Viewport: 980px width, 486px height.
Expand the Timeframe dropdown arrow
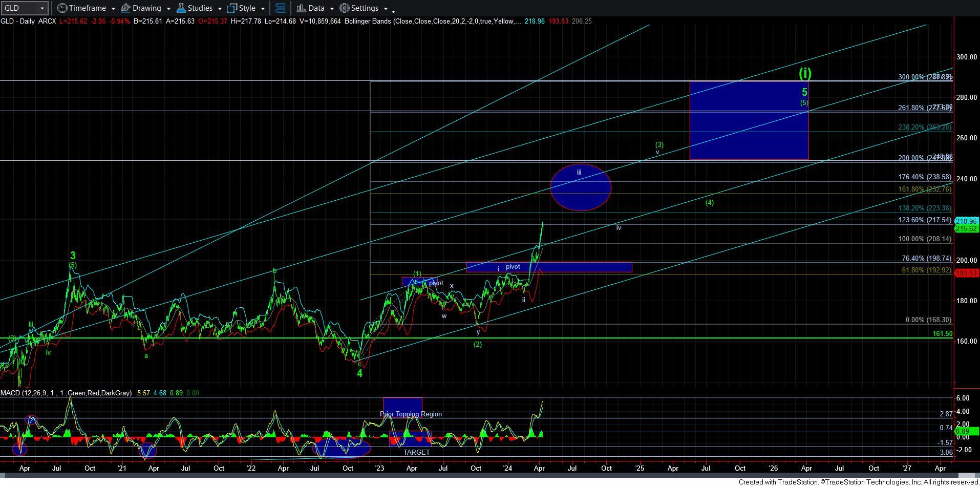[x=113, y=9]
